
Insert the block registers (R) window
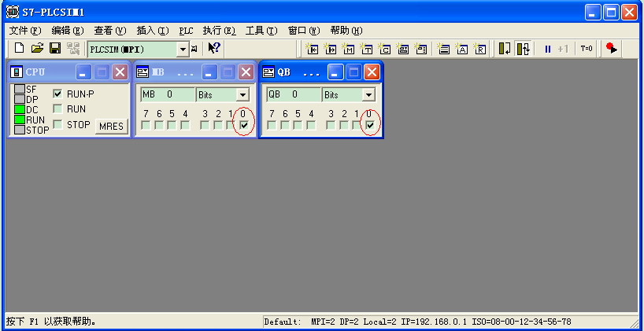(x=479, y=49)
